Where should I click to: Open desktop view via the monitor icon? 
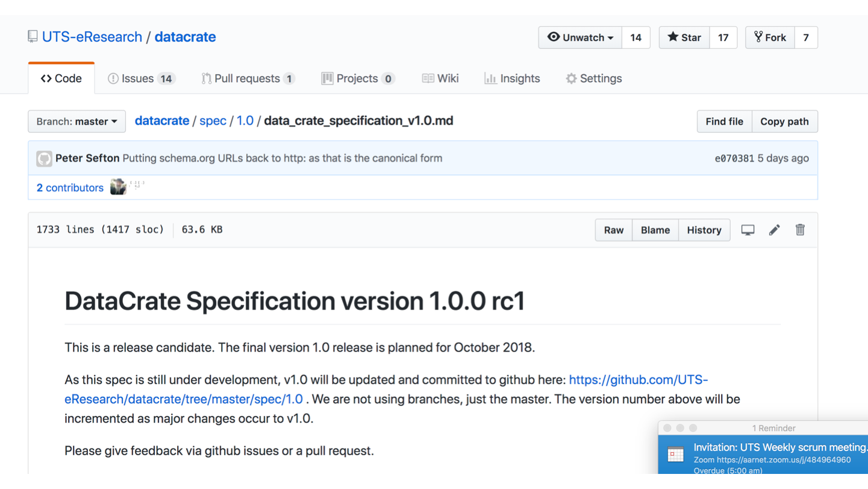(x=748, y=230)
